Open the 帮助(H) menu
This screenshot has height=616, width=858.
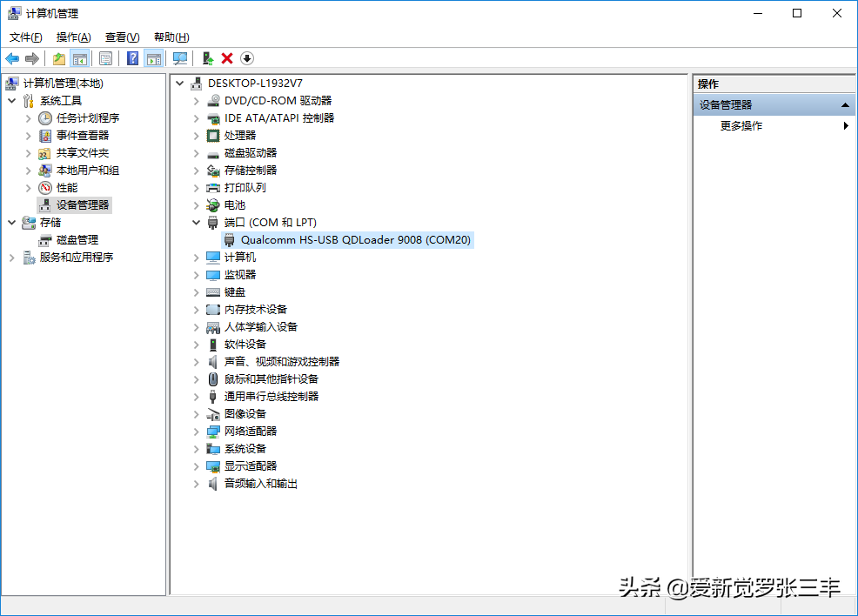coord(171,37)
